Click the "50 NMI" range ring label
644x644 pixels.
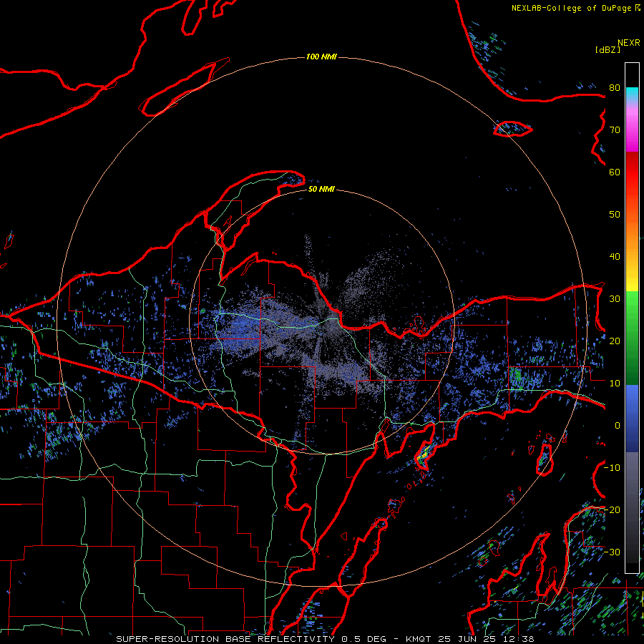tap(321, 190)
